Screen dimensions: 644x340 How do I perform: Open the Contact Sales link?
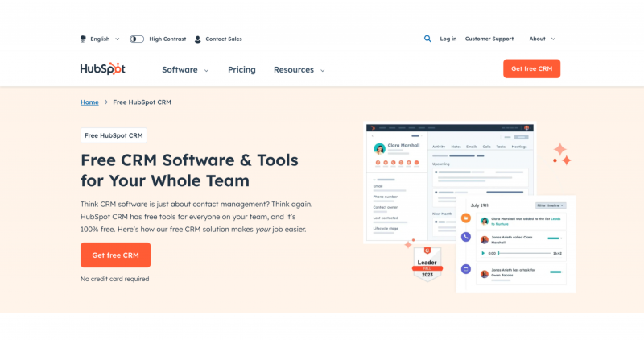(224, 39)
